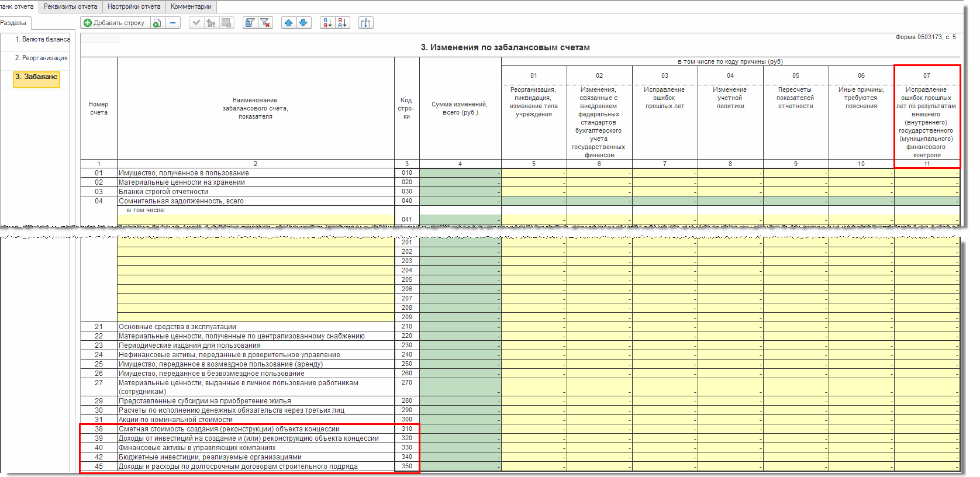This screenshot has height=477, width=980.
Task: Switch to the 'Настройки отчета' tab
Action: [x=134, y=6]
